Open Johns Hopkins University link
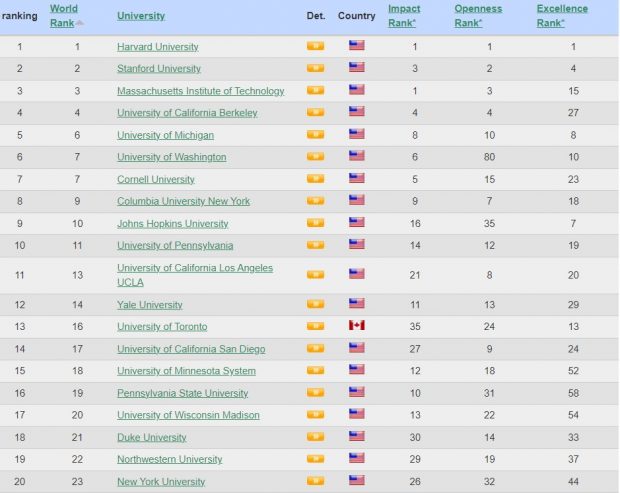Viewport: 620px width, 493px height. (172, 223)
